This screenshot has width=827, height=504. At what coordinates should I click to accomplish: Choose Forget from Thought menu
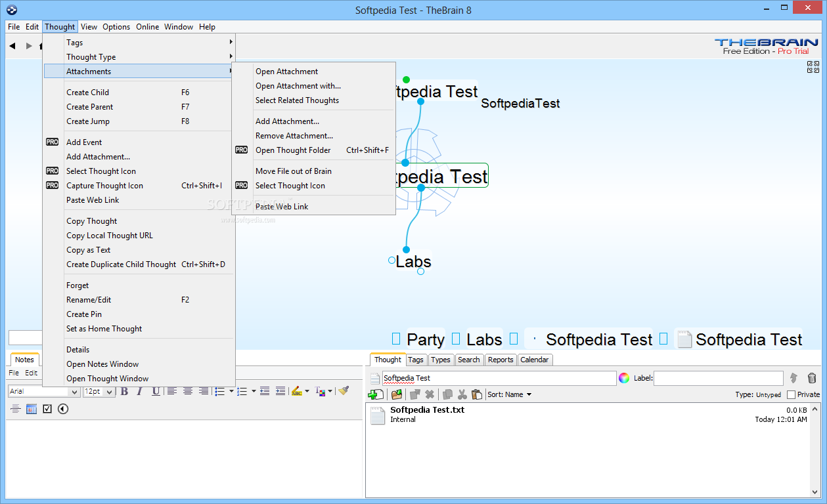139,285
